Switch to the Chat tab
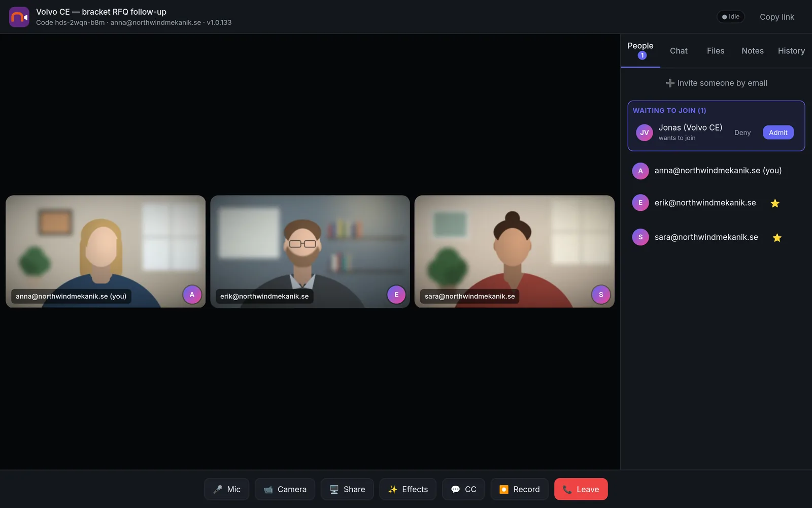 [x=679, y=51]
